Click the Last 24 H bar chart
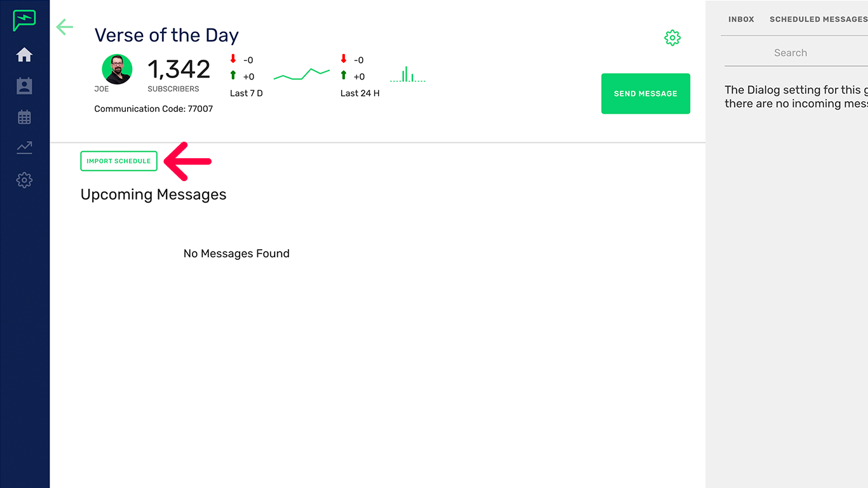Screen dimensions: 868x488 pyautogui.click(x=407, y=75)
